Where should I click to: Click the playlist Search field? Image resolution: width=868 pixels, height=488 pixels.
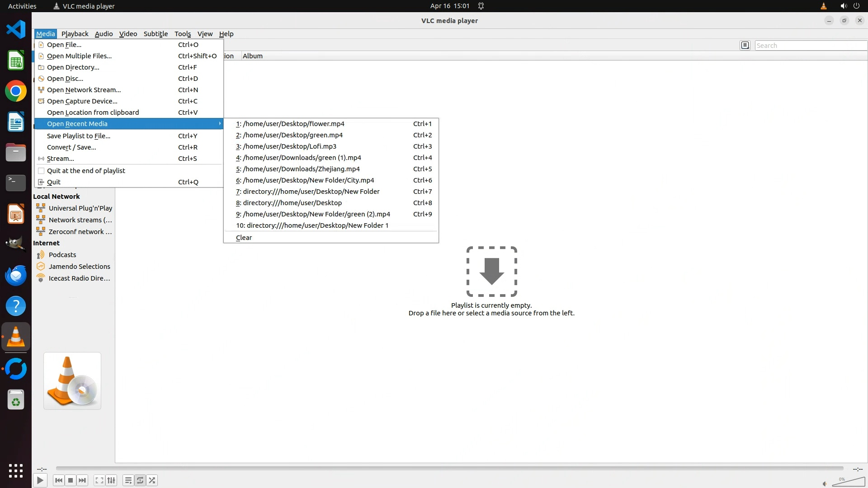coord(810,46)
